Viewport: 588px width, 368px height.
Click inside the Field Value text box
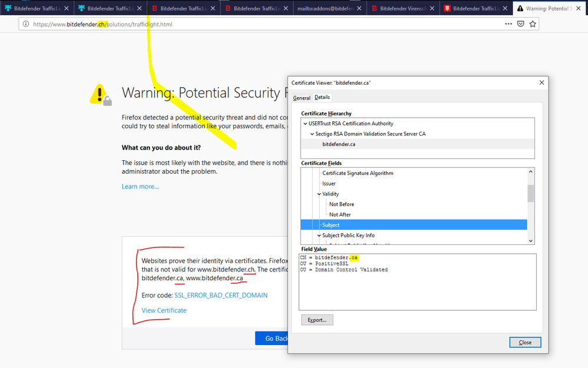418,282
